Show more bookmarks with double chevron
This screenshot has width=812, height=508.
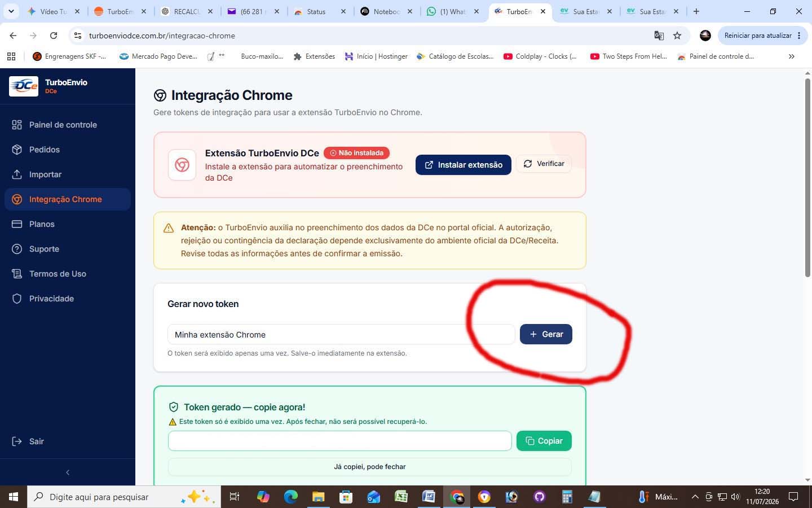[x=792, y=56]
